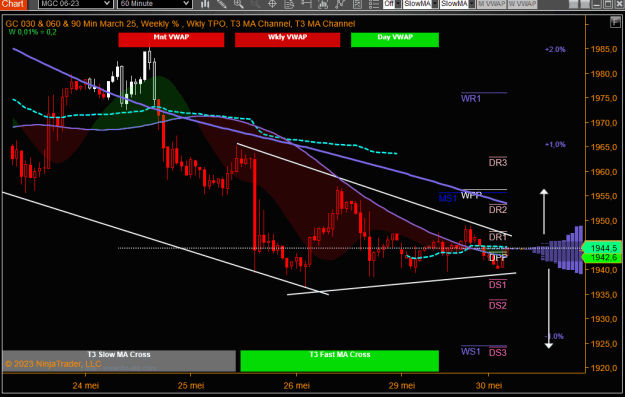Image resolution: width=625 pixels, height=397 pixels.
Task: Open the bar type chart style icon
Action: tap(205, 4)
